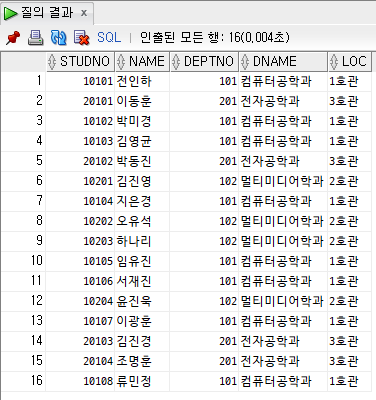
Task: Select the name cell 이동훈
Action: 142,101
